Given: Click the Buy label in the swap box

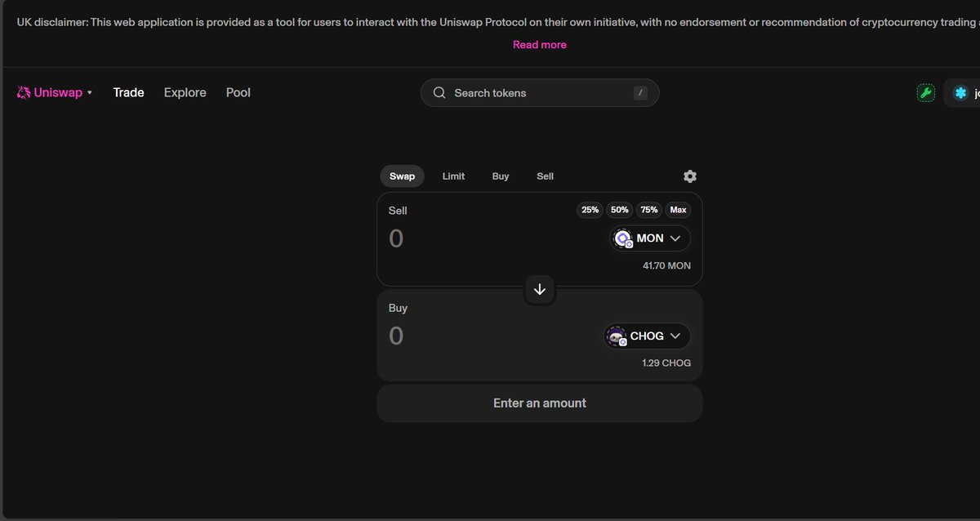Looking at the screenshot, I should 398,309.
